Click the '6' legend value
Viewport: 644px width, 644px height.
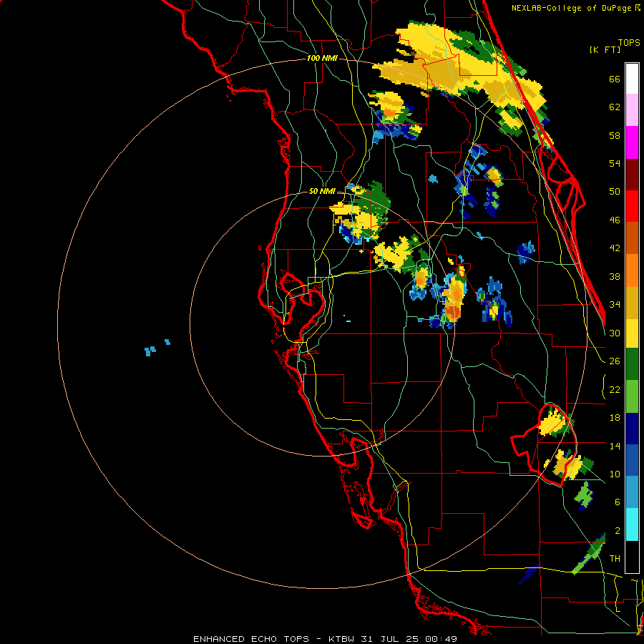pos(618,502)
